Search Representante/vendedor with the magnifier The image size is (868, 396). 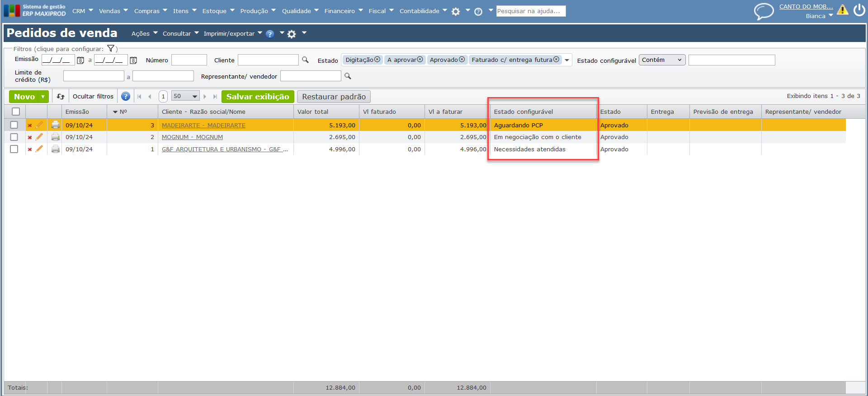348,76
